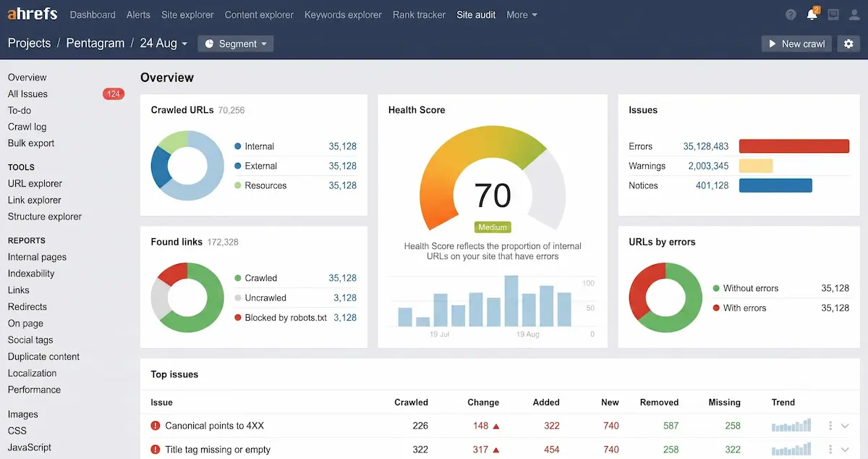The image size is (868, 459).
Task: Expand the Canonical points to 4XX row
Action: 845,426
